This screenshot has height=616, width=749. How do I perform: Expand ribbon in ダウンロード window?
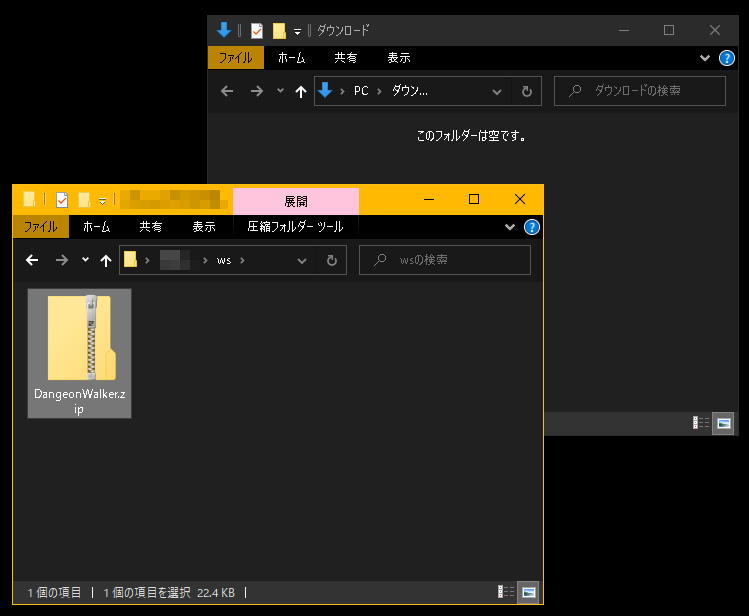coord(706,58)
